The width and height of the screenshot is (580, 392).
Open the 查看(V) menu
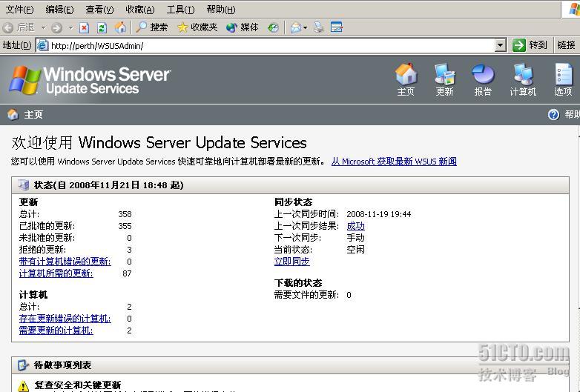click(99, 10)
